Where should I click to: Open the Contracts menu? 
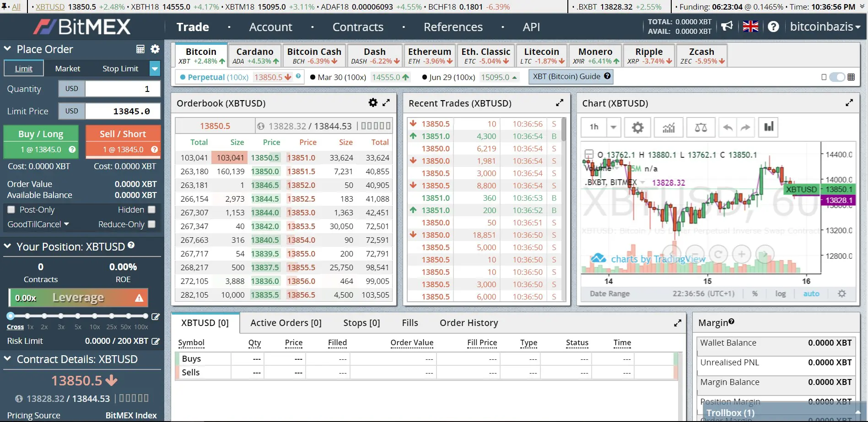(x=358, y=27)
